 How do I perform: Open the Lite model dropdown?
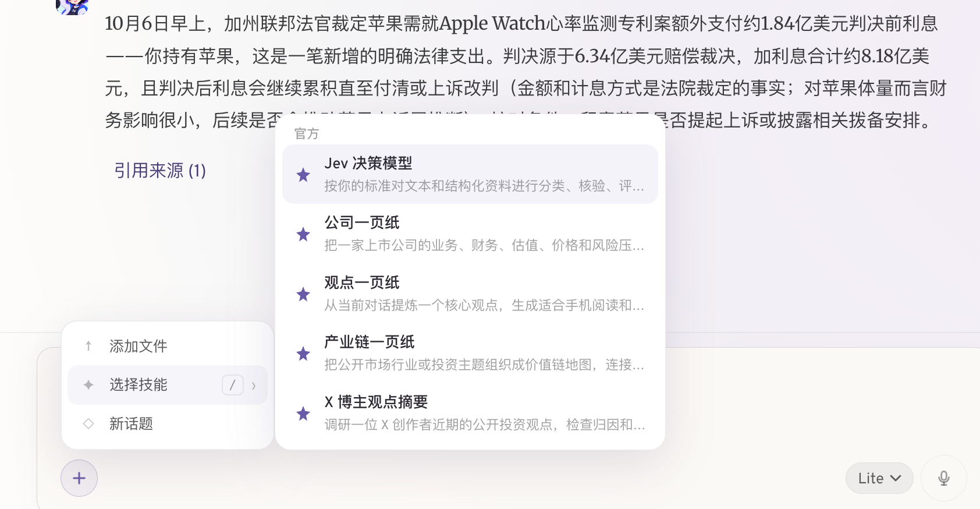point(879,478)
